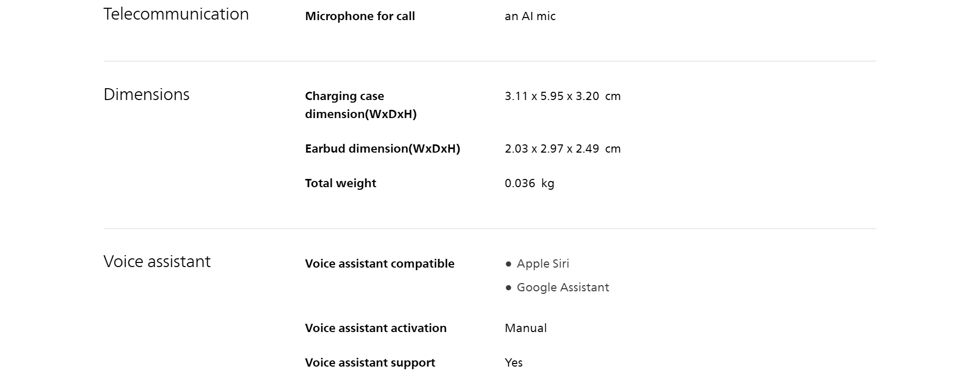The width and height of the screenshot is (980, 380).
Task: Click the Google Assistant list entry
Action: click(563, 287)
